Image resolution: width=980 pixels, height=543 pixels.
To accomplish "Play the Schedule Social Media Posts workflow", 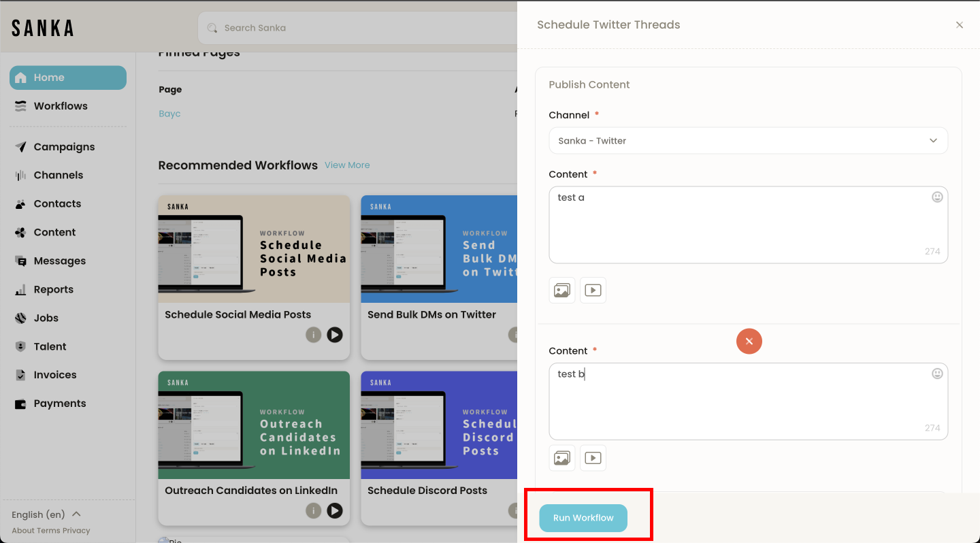I will [334, 335].
